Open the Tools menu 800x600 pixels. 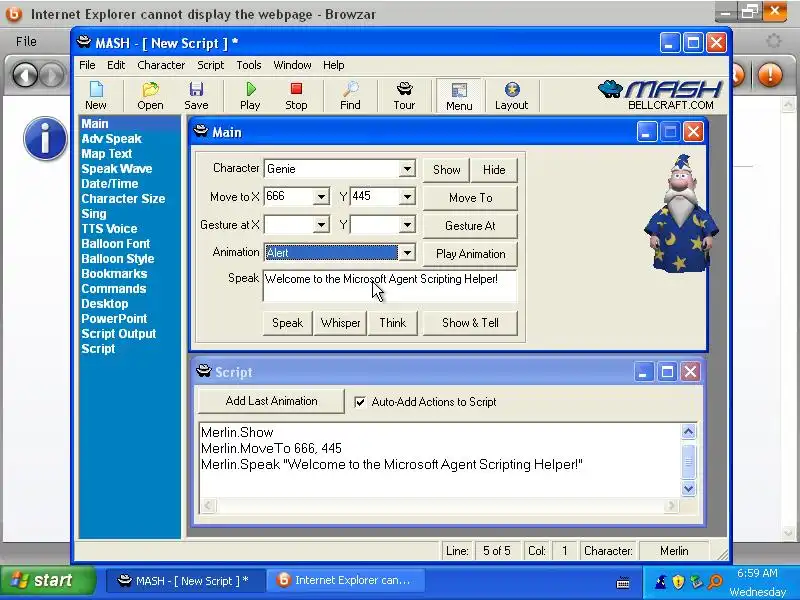coord(249,65)
